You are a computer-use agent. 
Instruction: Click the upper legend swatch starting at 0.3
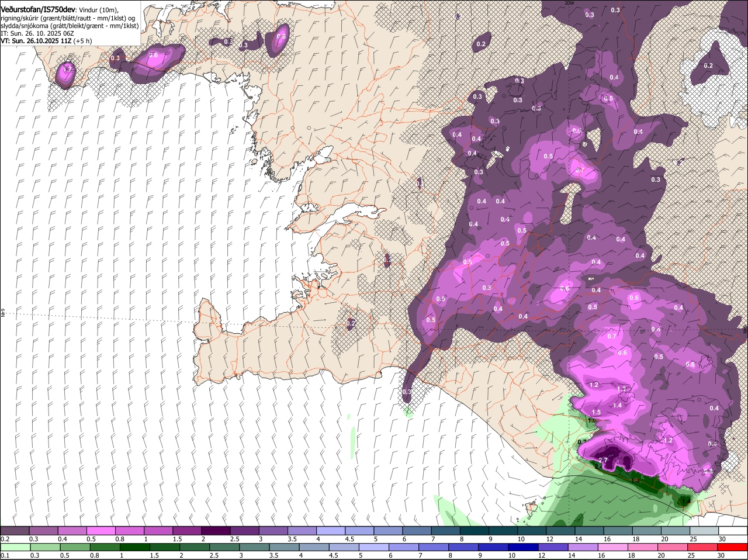click(44, 530)
